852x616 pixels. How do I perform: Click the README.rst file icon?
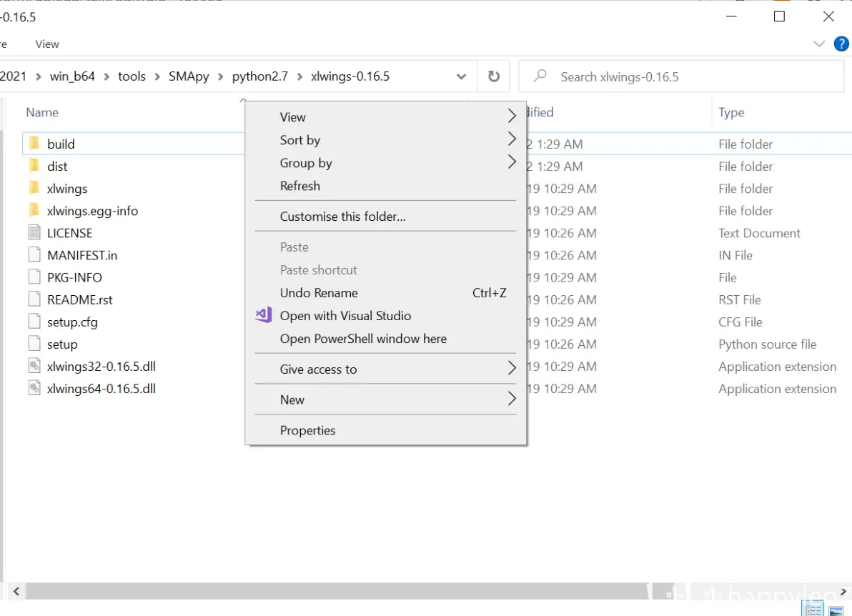(x=34, y=299)
